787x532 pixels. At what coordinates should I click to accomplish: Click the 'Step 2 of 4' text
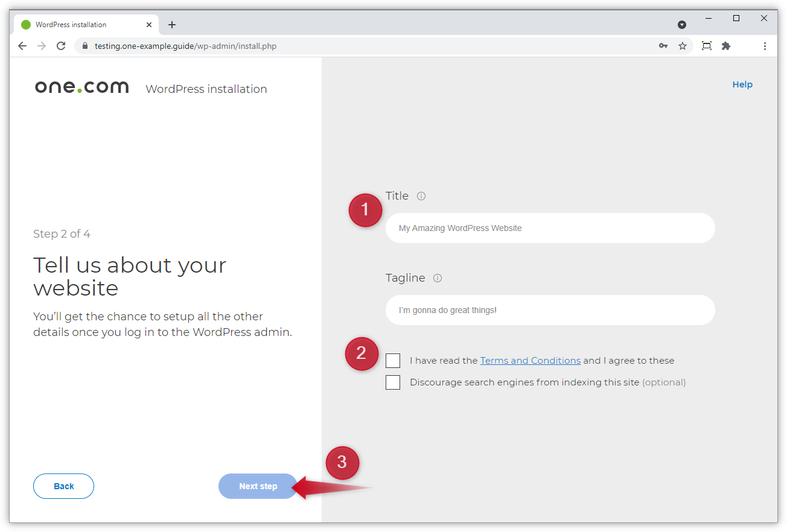tap(62, 234)
